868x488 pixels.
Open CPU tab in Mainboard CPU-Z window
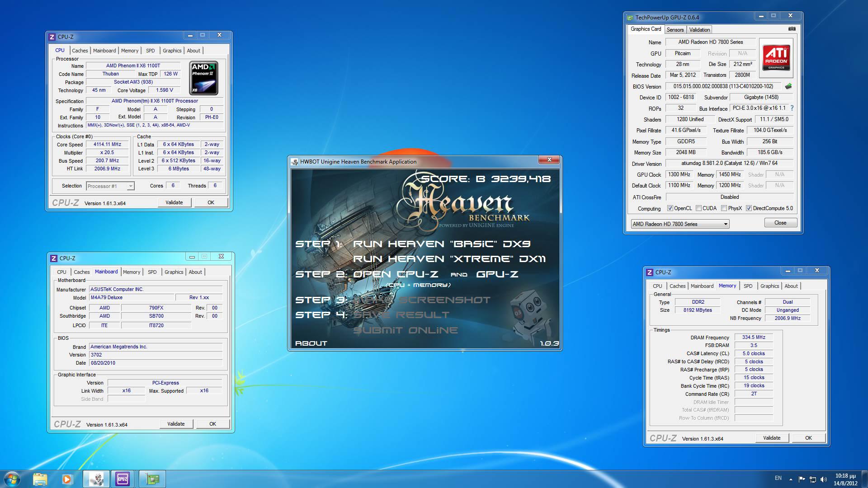coord(61,272)
